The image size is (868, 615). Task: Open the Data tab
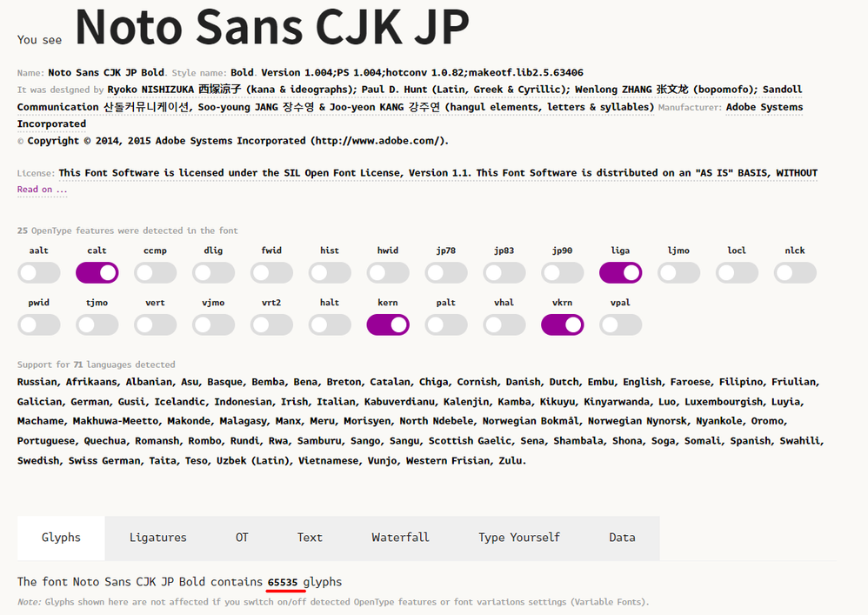pyautogui.click(x=622, y=538)
